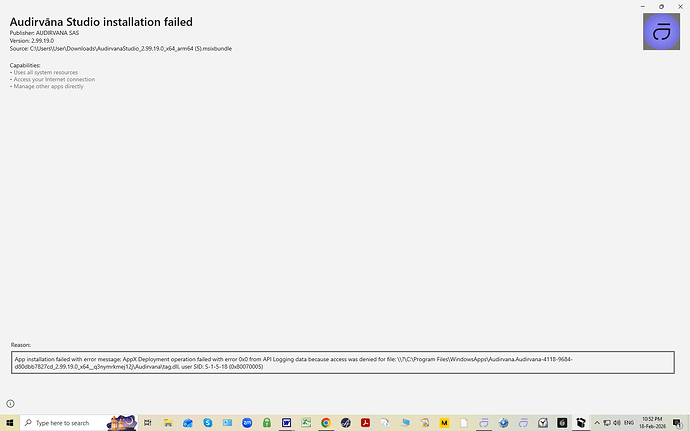Open Skype from the taskbar
690x431 pixels.
coord(208,423)
